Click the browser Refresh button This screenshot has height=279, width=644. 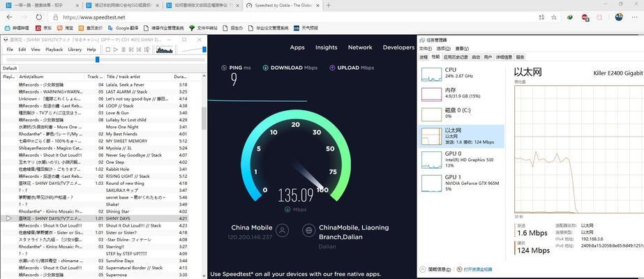coord(38,17)
